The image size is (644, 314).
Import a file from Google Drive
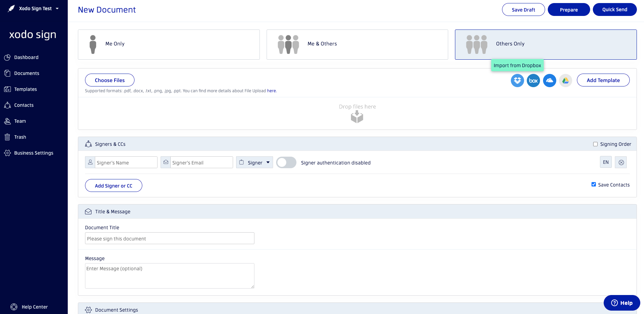pyautogui.click(x=565, y=80)
